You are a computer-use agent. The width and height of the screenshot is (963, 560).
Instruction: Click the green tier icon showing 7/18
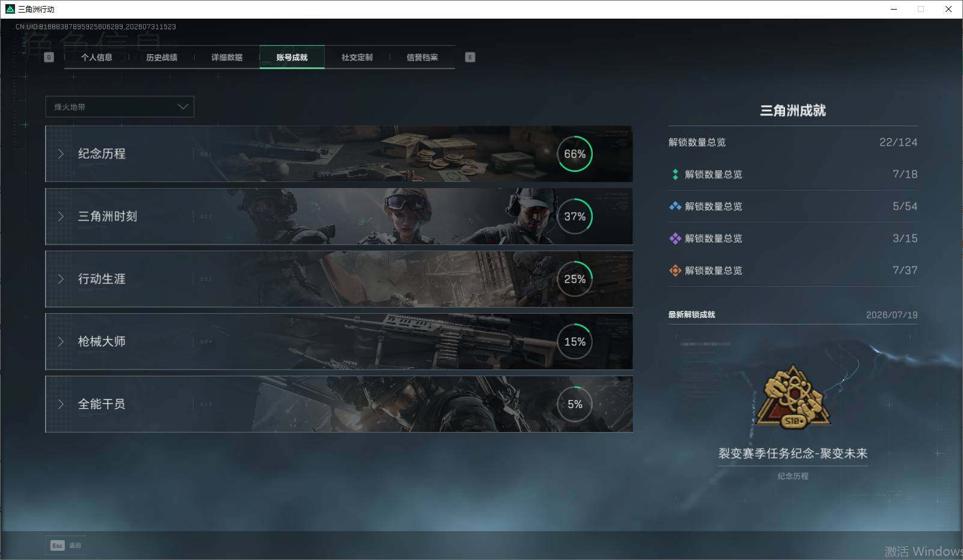[675, 174]
